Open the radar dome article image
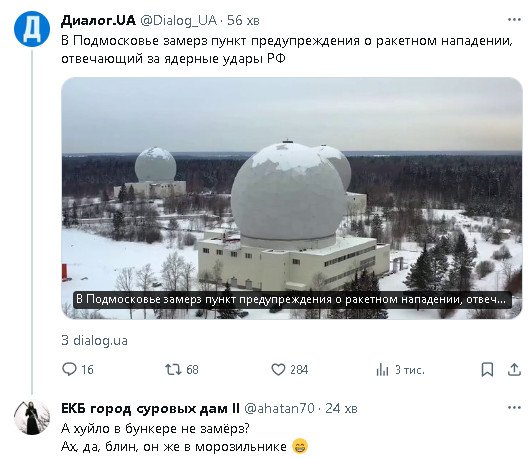Image resolution: width=531 pixels, height=459 pixels. (292, 198)
